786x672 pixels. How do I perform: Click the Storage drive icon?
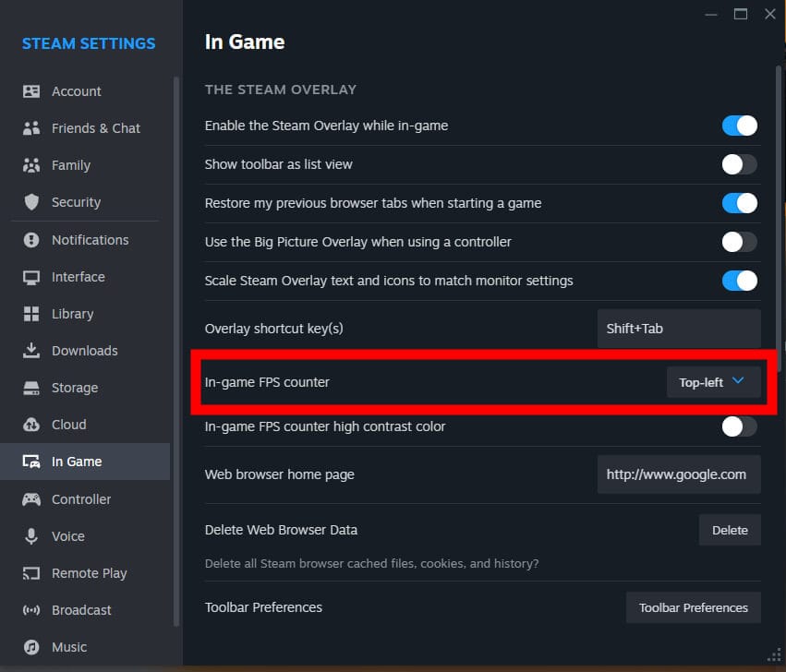pyautogui.click(x=31, y=388)
